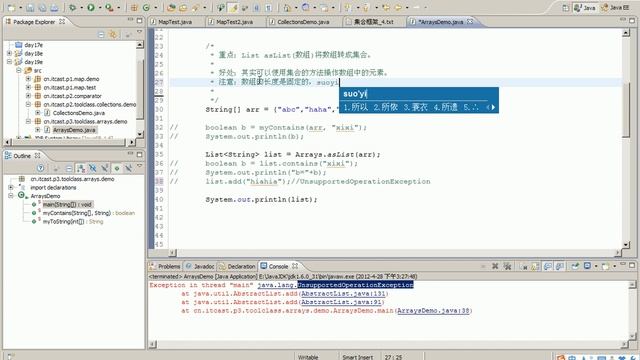The height and width of the screenshot is (360, 640).
Task: Open dropdown arrow next to Run button
Action: [x=100, y=7]
